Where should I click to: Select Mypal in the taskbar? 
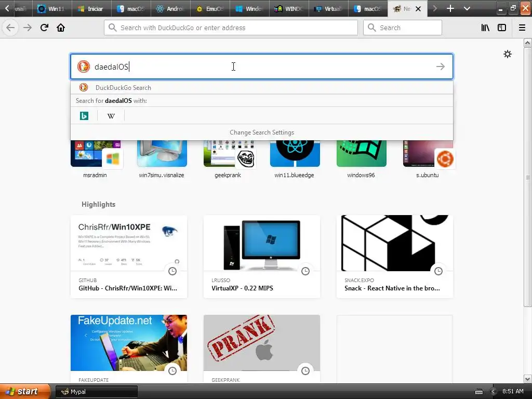(x=97, y=392)
